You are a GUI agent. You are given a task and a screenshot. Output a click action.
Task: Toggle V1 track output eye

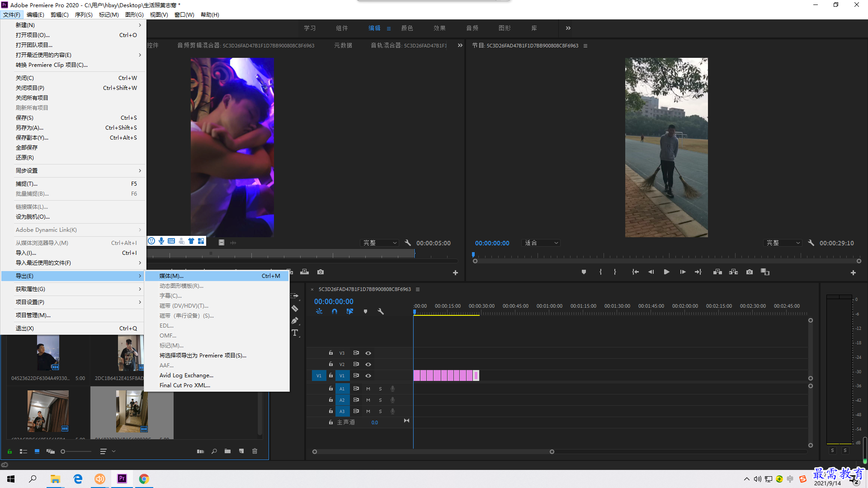coord(368,375)
